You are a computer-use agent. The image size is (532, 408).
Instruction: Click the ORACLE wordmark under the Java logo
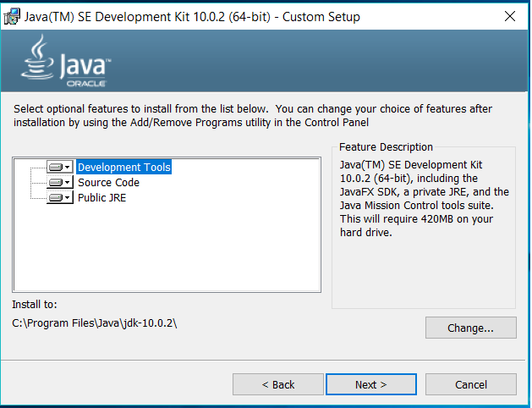86,84
